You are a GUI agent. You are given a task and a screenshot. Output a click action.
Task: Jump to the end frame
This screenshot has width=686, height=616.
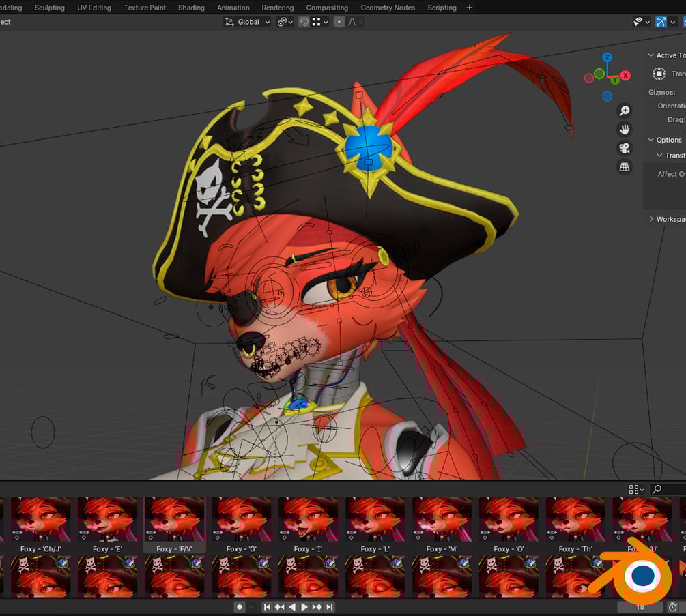pyautogui.click(x=330, y=607)
